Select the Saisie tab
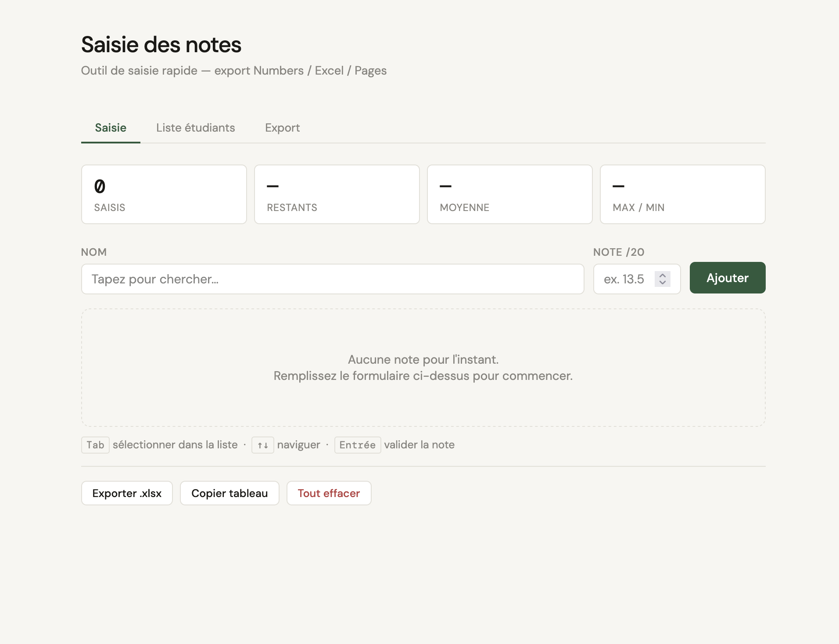Screen dimensions: 839x644 point(111,128)
